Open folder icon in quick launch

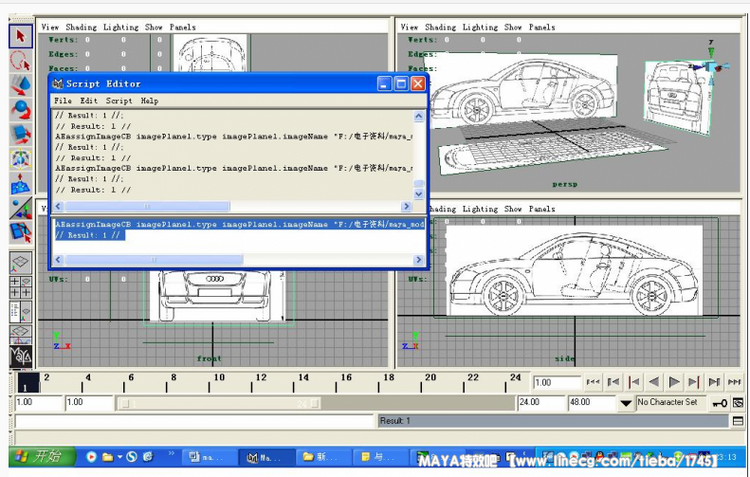107,457
